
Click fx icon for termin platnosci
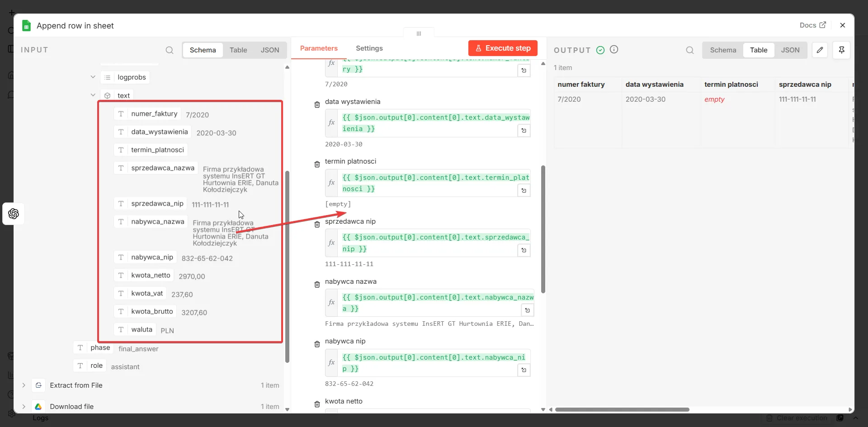[331, 183]
